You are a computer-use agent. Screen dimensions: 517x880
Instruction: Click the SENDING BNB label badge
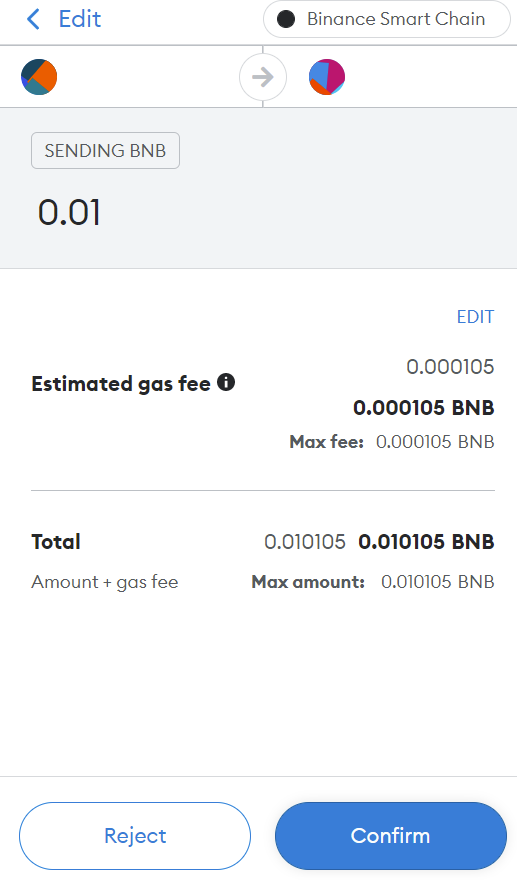pyautogui.click(x=106, y=150)
